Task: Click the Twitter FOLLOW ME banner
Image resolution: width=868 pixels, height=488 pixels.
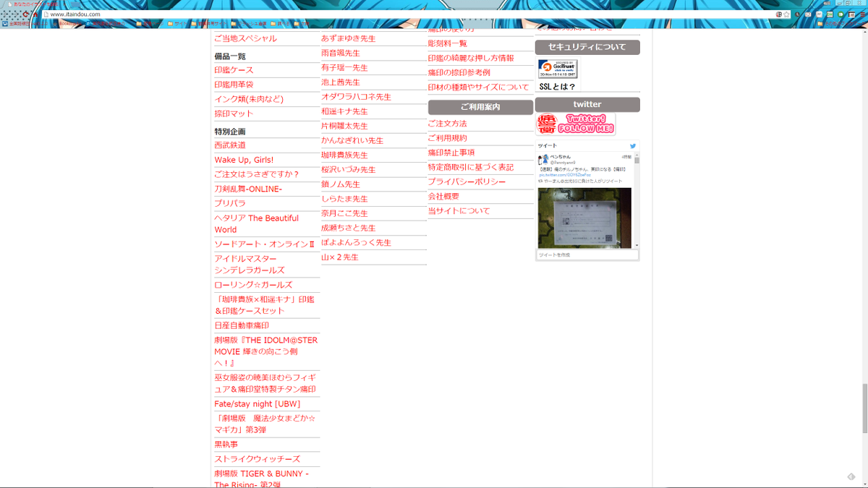Action: 576,124
